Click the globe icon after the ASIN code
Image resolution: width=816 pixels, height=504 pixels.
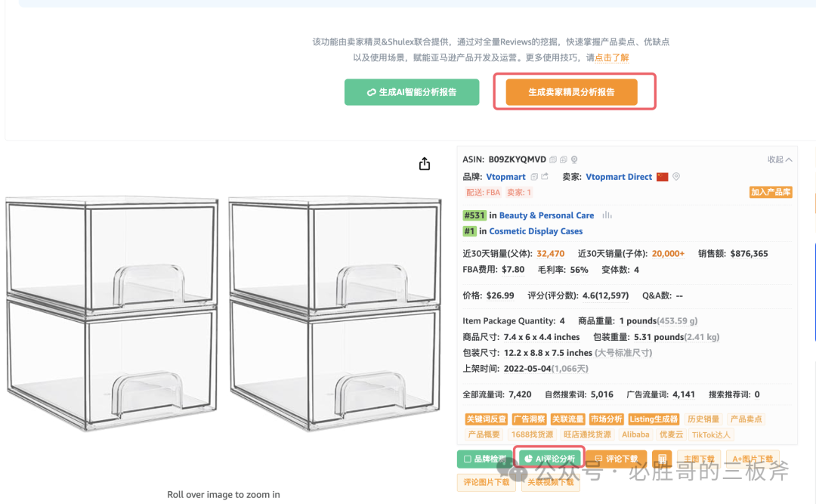coord(573,159)
